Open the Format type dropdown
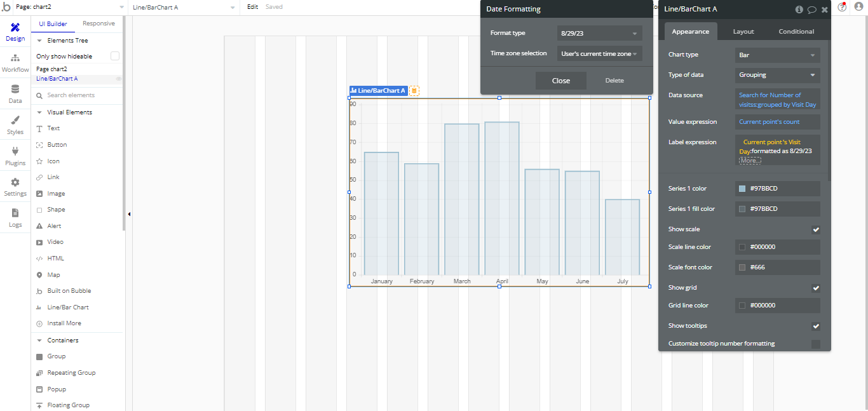Screen dimensions: 868x411 [600, 33]
